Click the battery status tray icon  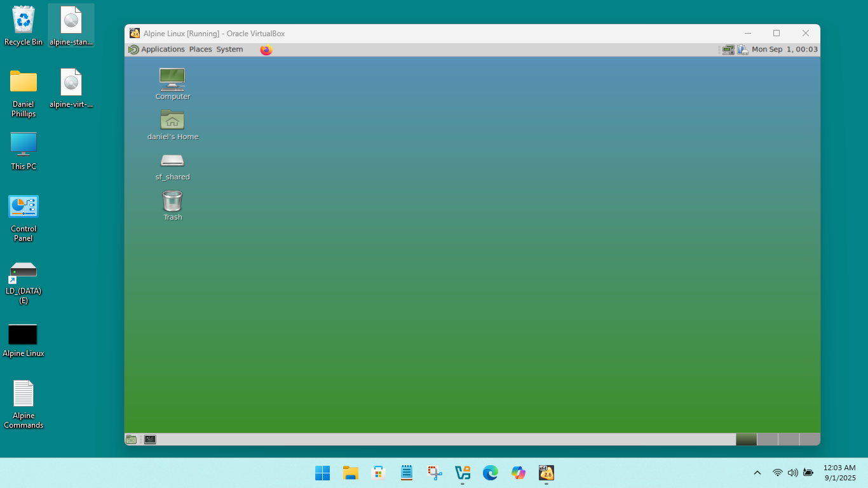coord(808,473)
